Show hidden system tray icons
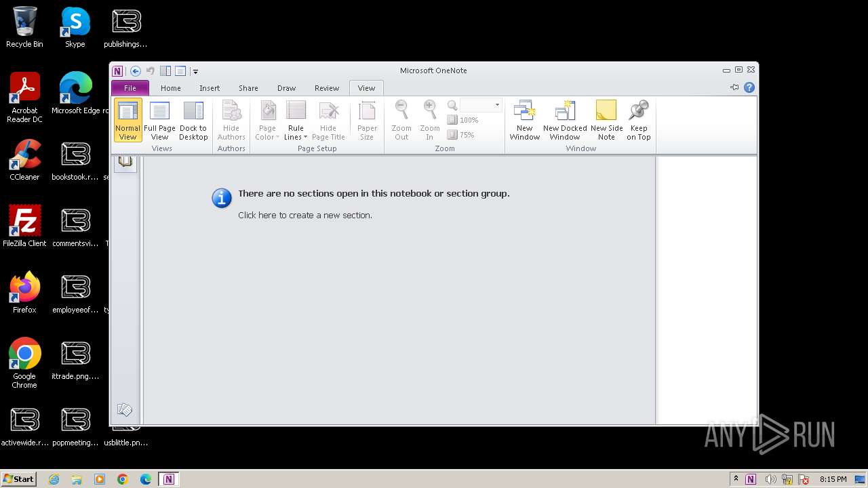The image size is (868, 488). tap(736, 479)
